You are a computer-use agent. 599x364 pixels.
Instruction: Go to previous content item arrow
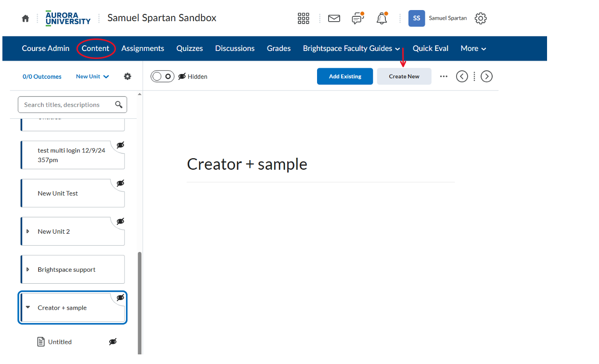pyautogui.click(x=462, y=76)
